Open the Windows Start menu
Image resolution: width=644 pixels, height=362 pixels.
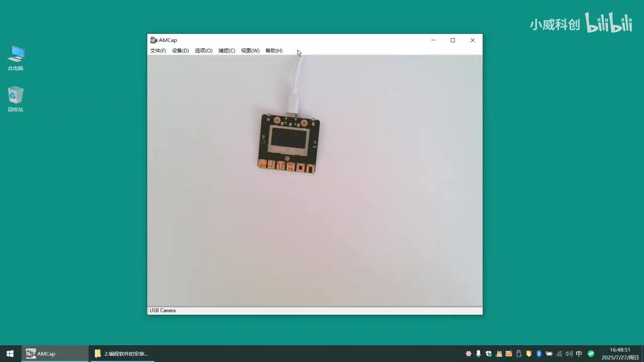click(10, 354)
